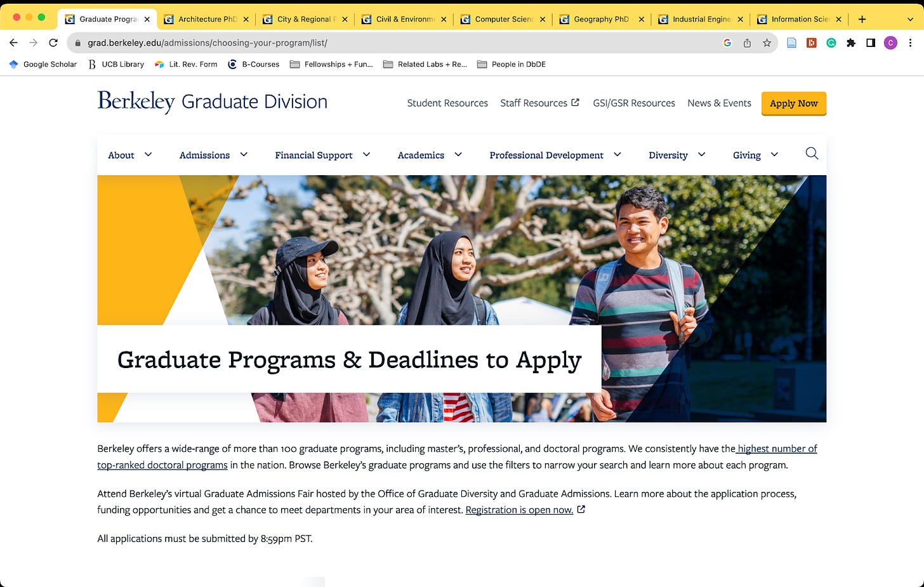The height and width of the screenshot is (587, 924).
Task: Open the green Grammarly extension icon
Action: tap(831, 43)
